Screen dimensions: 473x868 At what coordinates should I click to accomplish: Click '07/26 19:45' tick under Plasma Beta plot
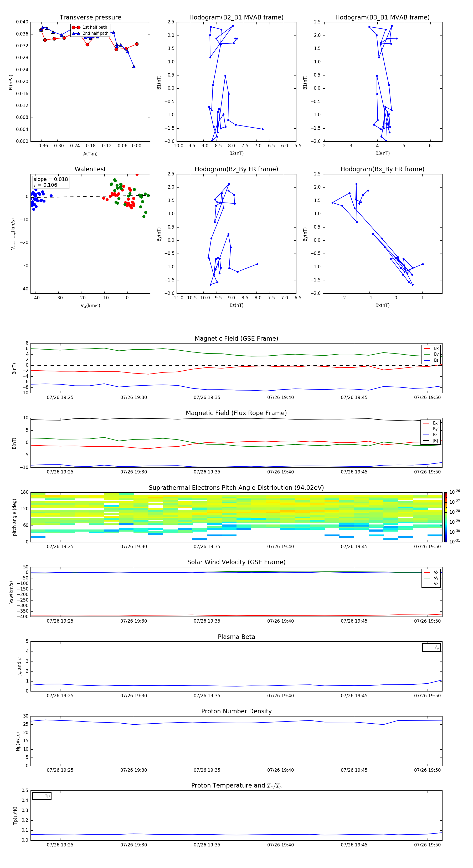354,695
